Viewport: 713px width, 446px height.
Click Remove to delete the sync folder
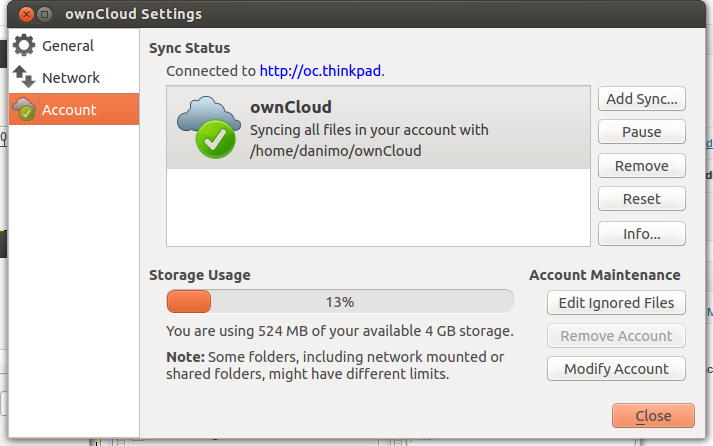(x=642, y=166)
